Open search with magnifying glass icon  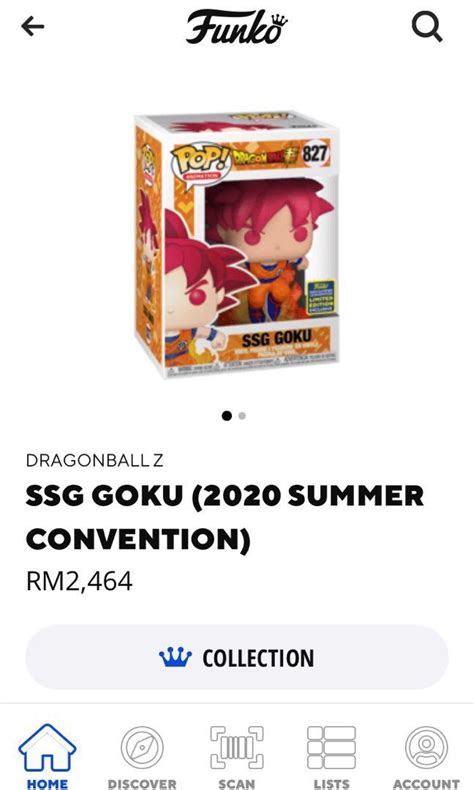427,27
